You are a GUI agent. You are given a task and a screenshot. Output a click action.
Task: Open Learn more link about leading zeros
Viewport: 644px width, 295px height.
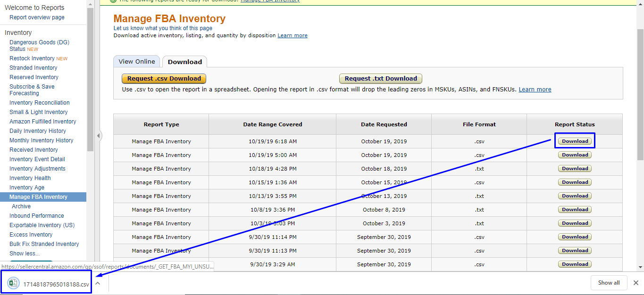535,89
